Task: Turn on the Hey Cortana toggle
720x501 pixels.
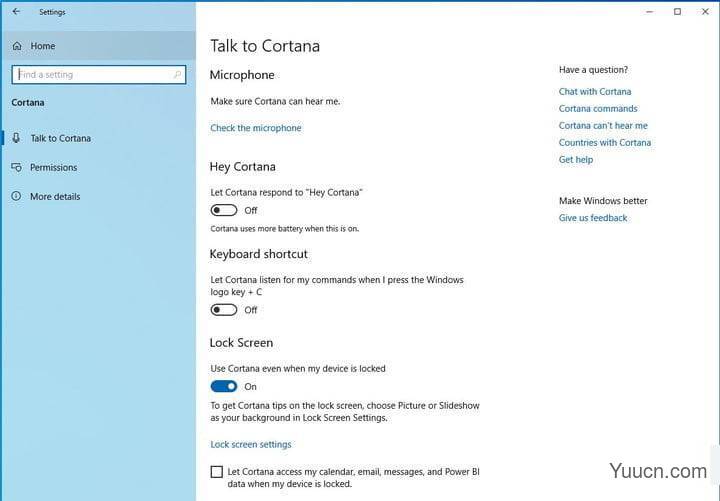Action: coord(224,210)
